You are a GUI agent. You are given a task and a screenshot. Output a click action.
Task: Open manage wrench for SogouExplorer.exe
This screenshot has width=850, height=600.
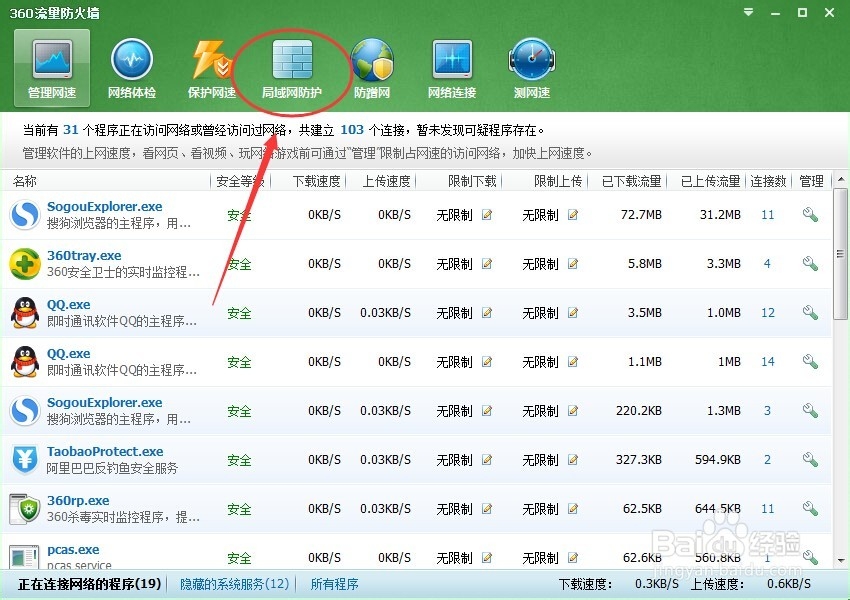pos(810,214)
